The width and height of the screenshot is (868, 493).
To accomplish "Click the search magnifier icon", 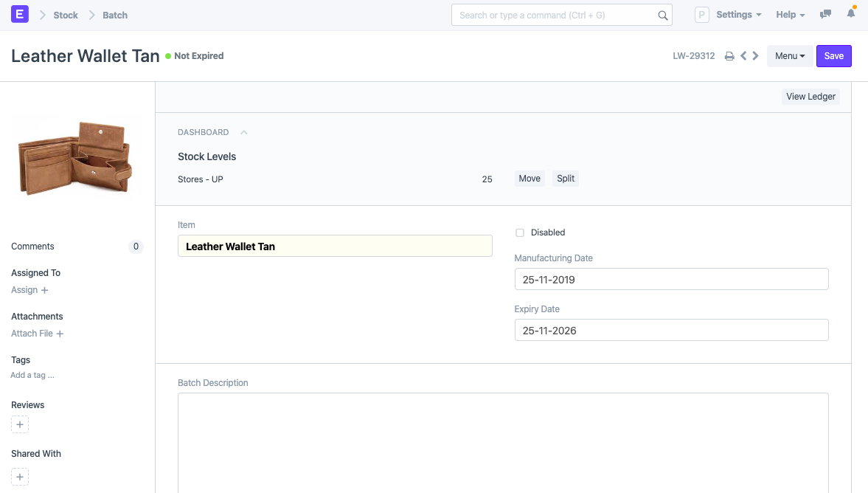I will [x=662, y=15].
